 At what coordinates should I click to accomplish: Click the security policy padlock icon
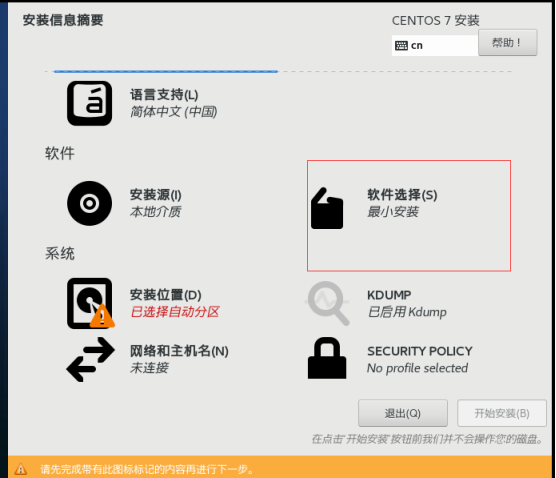[327, 358]
